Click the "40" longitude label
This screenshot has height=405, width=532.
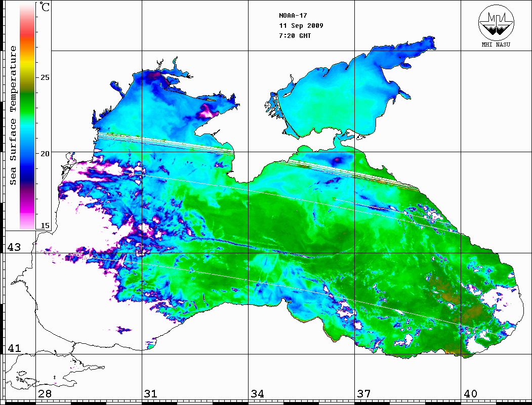[x=470, y=394]
